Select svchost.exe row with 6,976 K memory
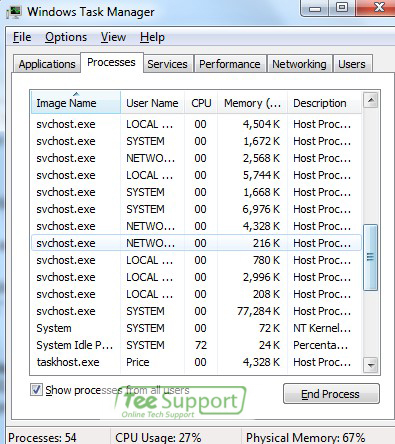Image resolution: width=395 pixels, height=444 pixels. (196, 209)
